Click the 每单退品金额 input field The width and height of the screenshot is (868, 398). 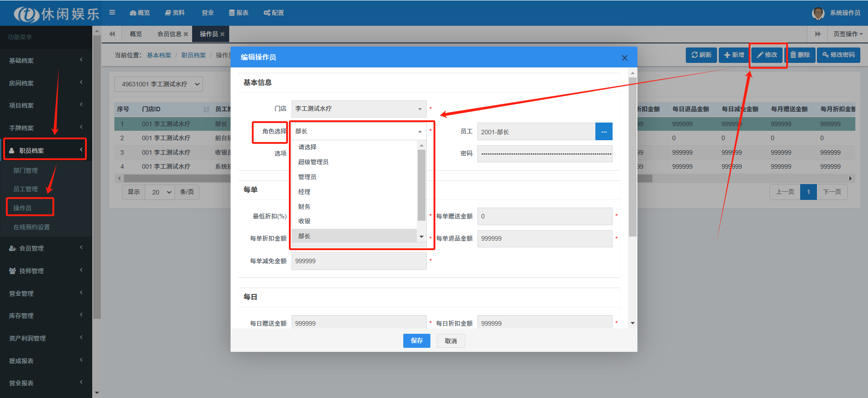(544, 238)
